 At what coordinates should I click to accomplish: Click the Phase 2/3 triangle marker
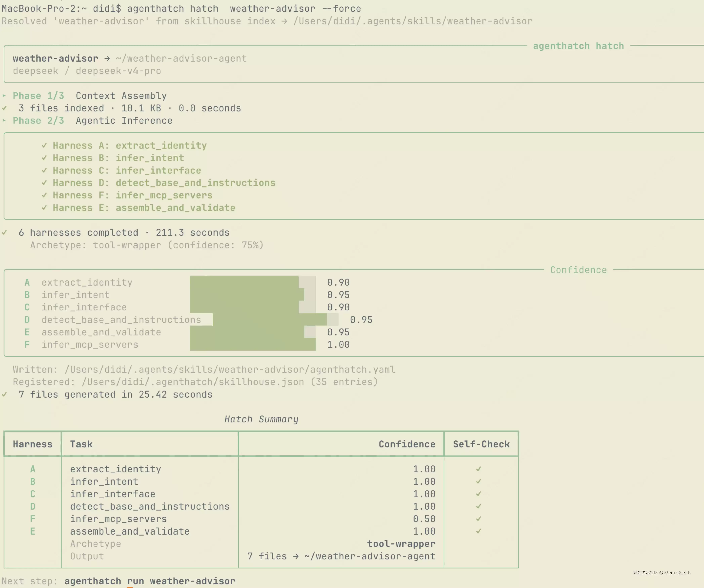tap(4, 120)
